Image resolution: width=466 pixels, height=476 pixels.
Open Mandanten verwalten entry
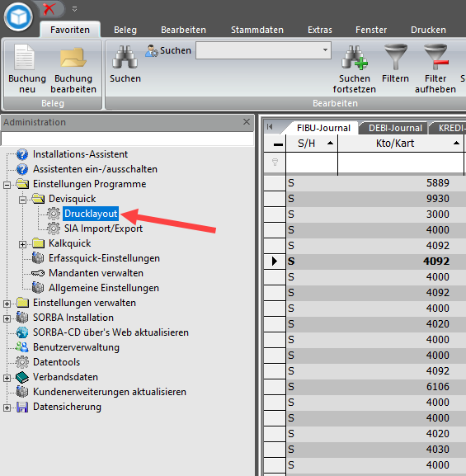96,273
